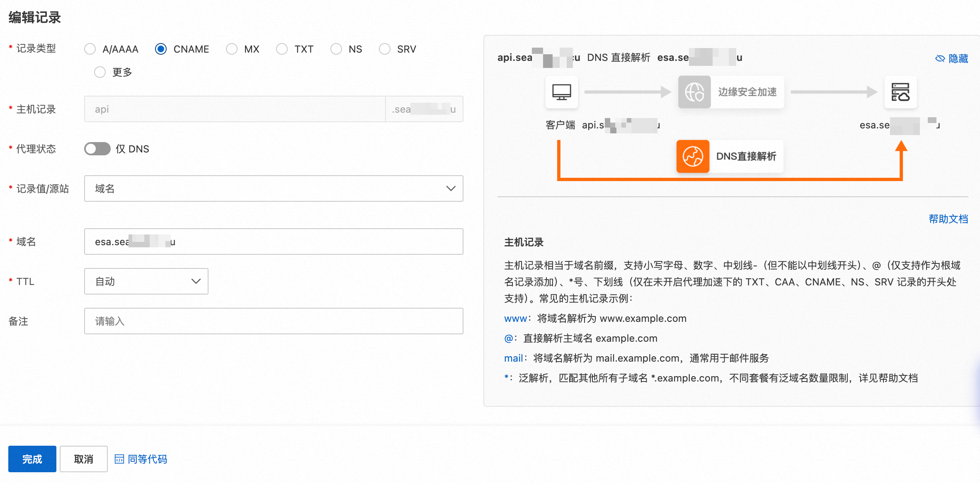Image resolution: width=980 pixels, height=483 pixels.
Task: Click the 完成 button
Action: coord(32,459)
